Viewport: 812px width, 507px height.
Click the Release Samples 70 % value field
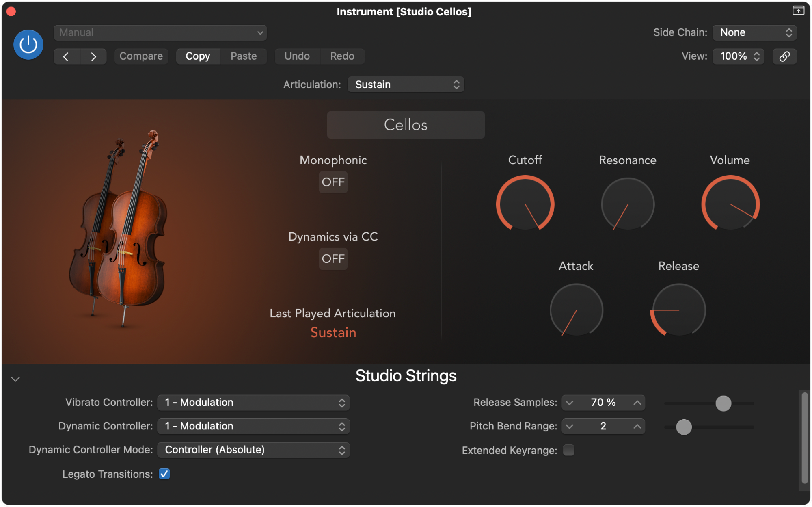click(x=603, y=403)
